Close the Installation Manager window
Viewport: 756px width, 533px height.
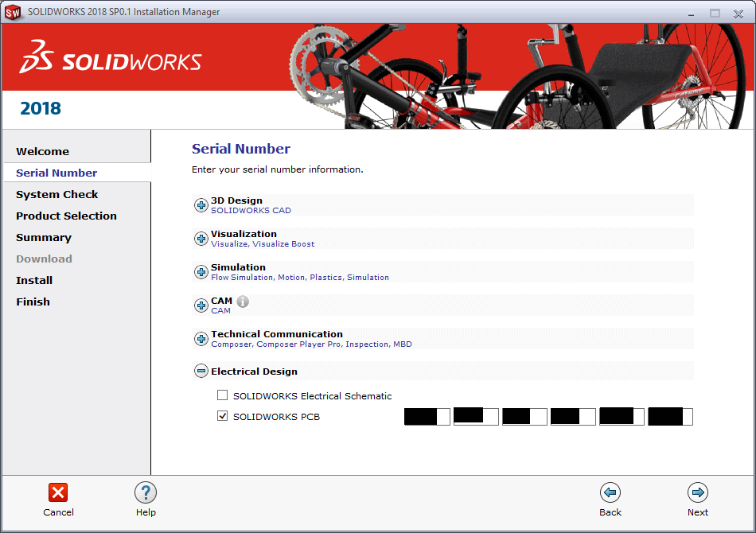click(x=738, y=14)
